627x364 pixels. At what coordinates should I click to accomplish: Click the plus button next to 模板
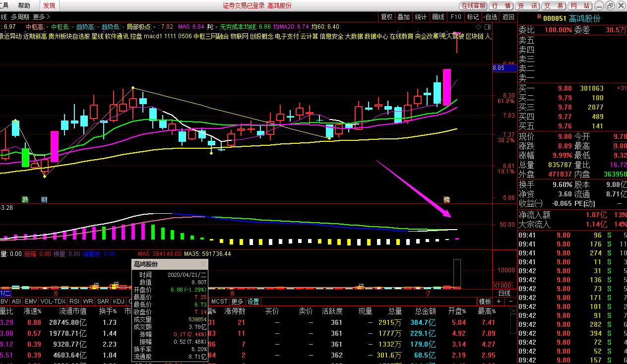point(499,302)
